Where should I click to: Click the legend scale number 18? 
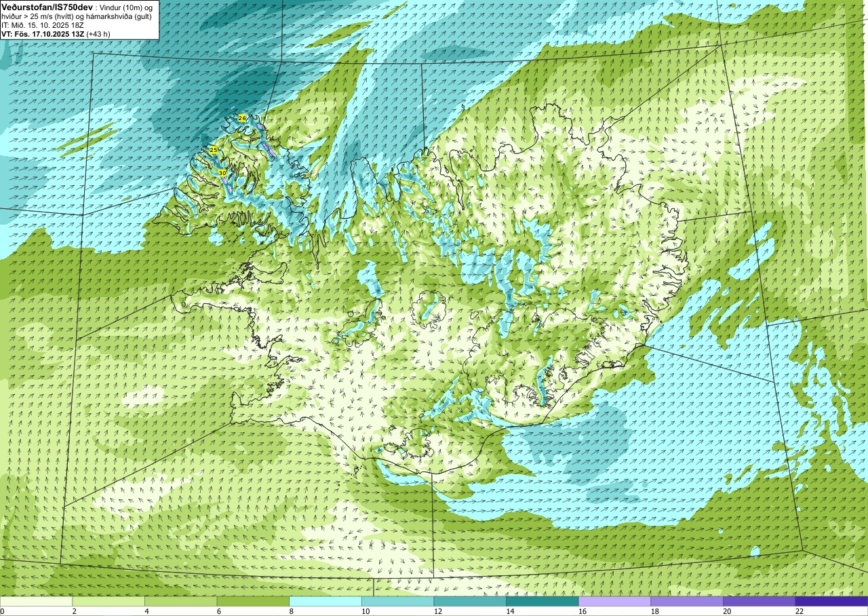[x=654, y=611]
